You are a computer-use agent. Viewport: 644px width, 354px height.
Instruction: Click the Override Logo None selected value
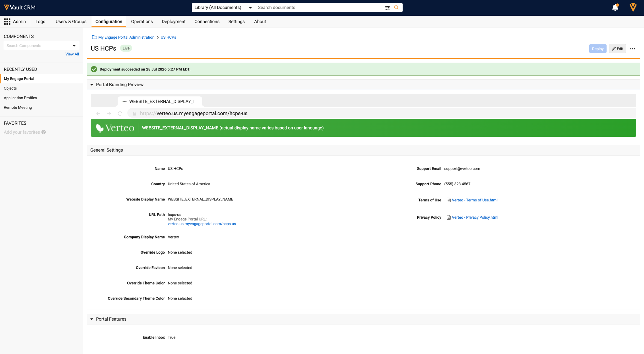(180, 252)
